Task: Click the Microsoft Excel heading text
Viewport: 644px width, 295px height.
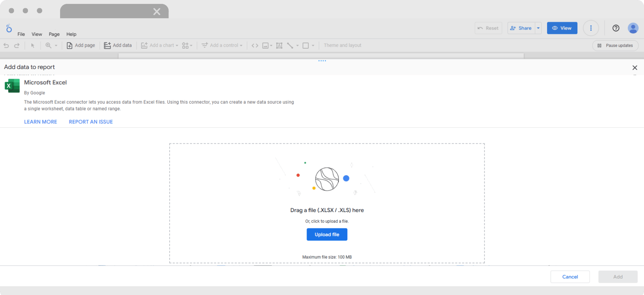Action: coord(45,82)
